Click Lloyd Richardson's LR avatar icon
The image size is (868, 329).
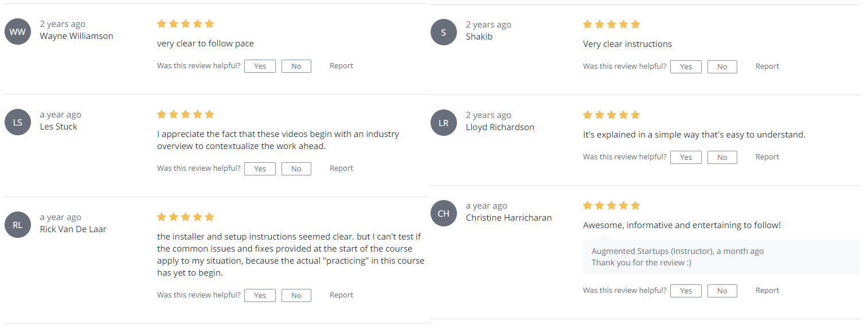pyautogui.click(x=444, y=123)
